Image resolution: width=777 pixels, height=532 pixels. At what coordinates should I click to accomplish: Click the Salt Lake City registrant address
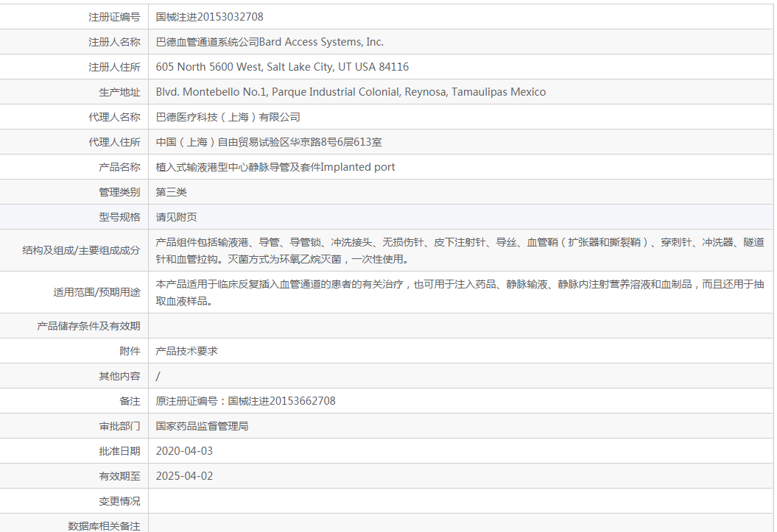click(282, 67)
